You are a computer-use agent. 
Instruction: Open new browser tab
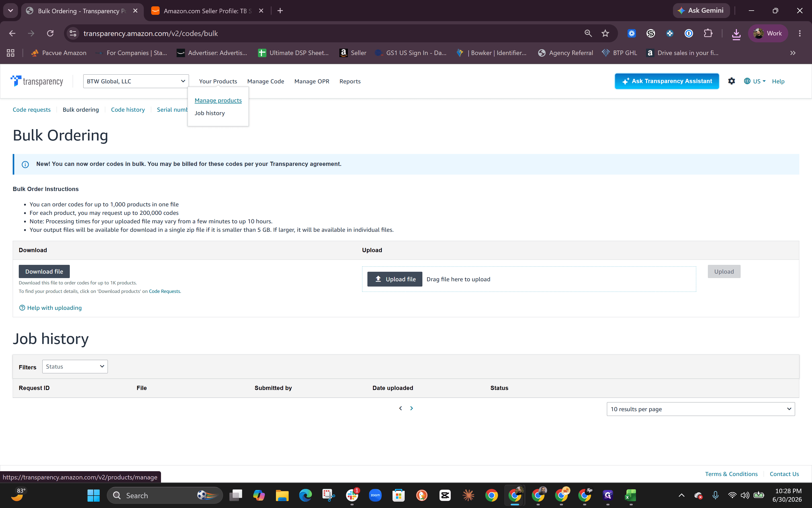tap(280, 11)
